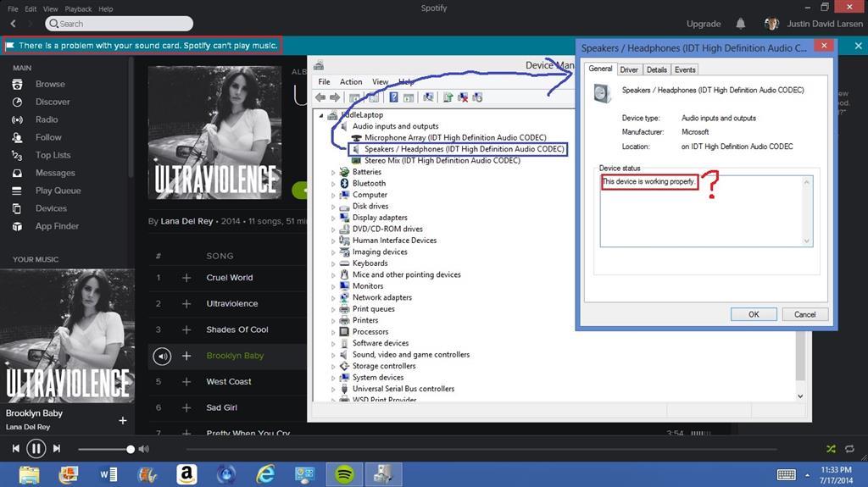
Task: Add Cruel World with plus icon
Action: 186,278
